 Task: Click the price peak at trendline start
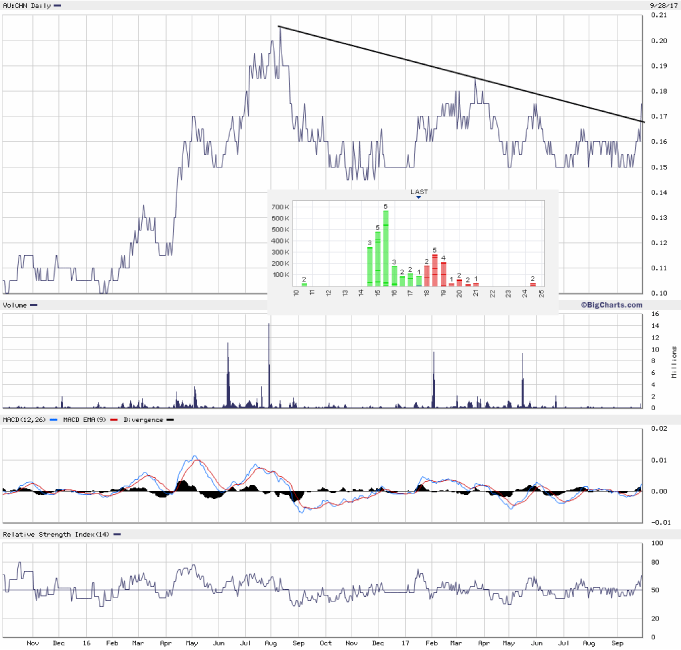(279, 27)
